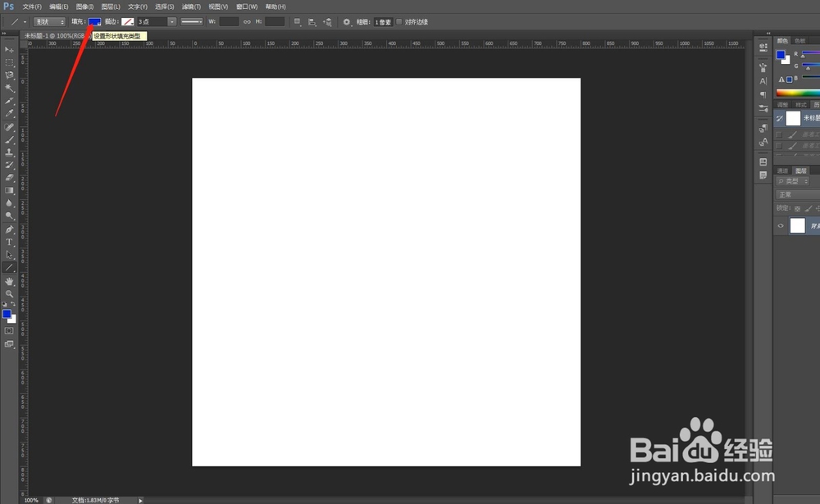Select the Move tool
Viewport: 820px width, 504px height.
pos(9,50)
